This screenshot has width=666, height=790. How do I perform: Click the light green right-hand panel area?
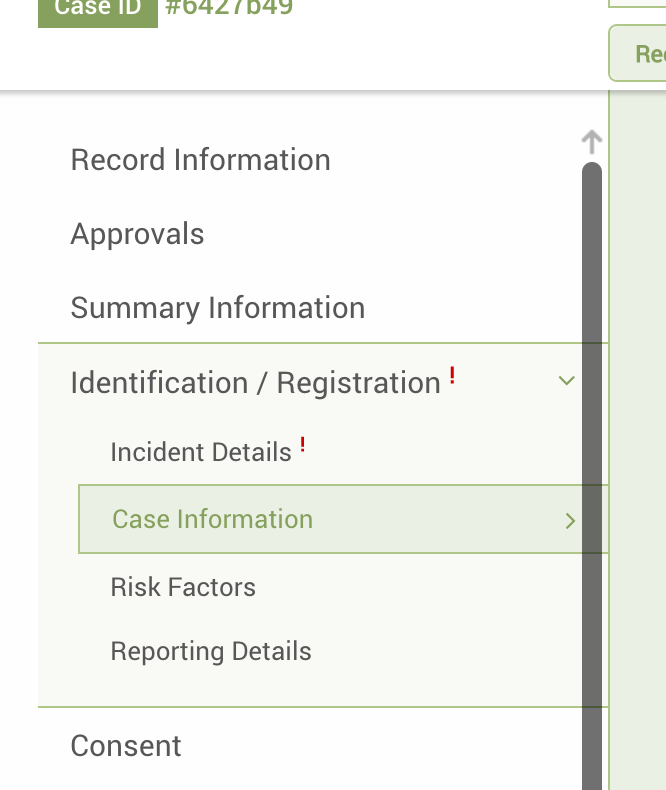pos(638,438)
